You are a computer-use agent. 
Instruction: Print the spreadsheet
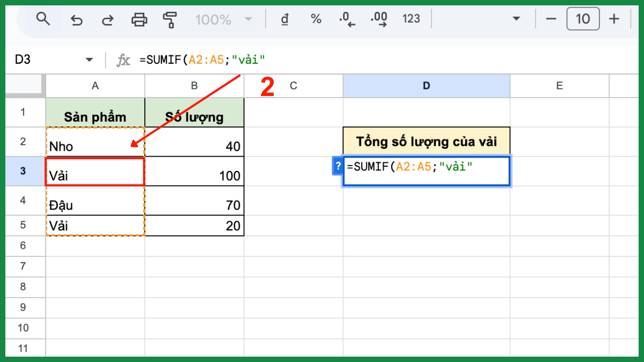pyautogui.click(x=140, y=20)
